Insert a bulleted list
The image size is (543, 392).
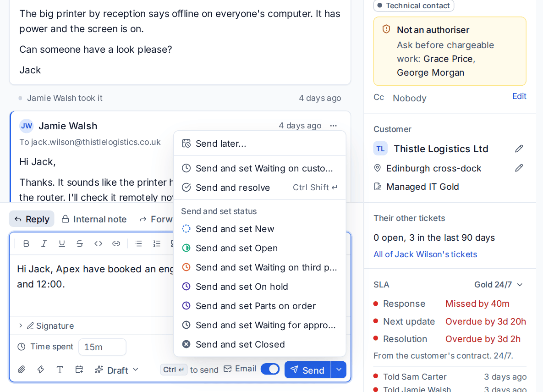[138, 243]
